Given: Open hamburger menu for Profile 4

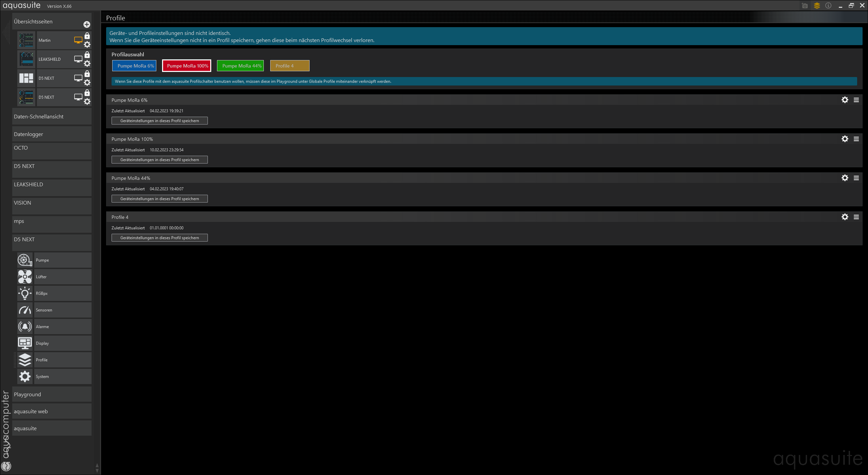Looking at the screenshot, I should [856, 217].
